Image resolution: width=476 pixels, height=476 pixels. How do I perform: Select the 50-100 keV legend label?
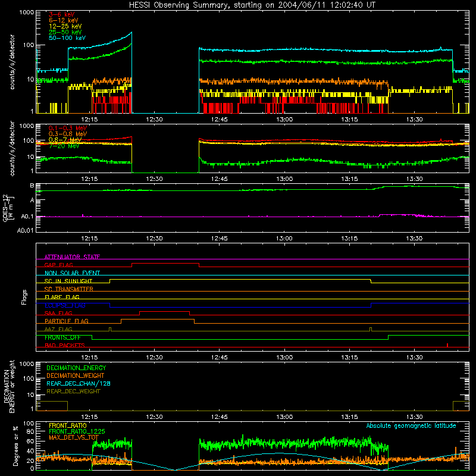coord(67,38)
